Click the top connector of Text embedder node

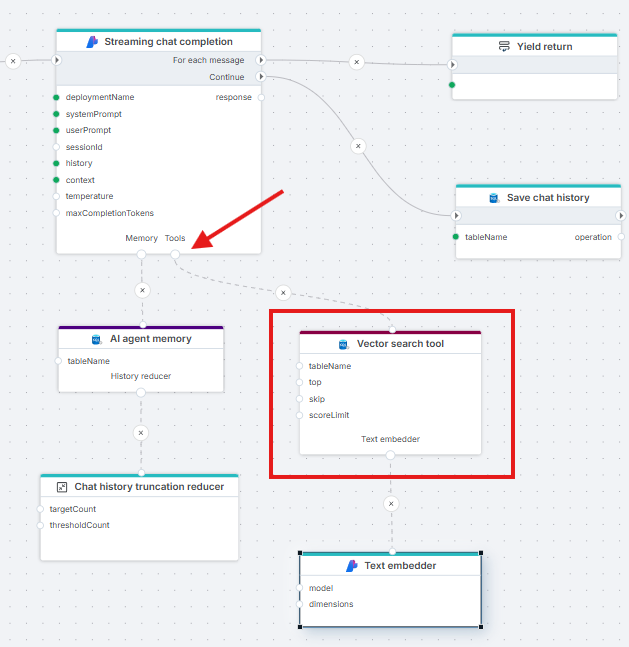[x=392, y=552]
